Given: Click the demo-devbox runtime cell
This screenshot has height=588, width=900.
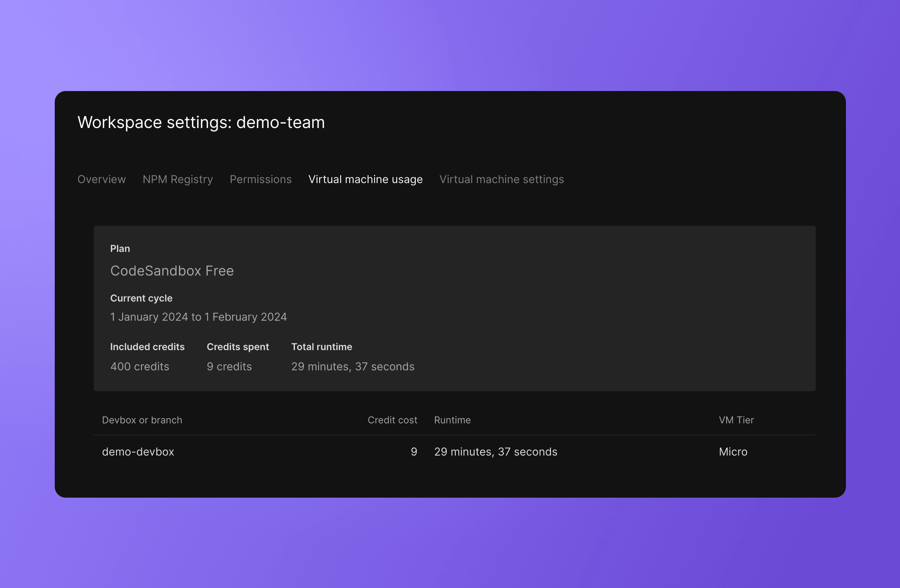Looking at the screenshot, I should click(496, 451).
